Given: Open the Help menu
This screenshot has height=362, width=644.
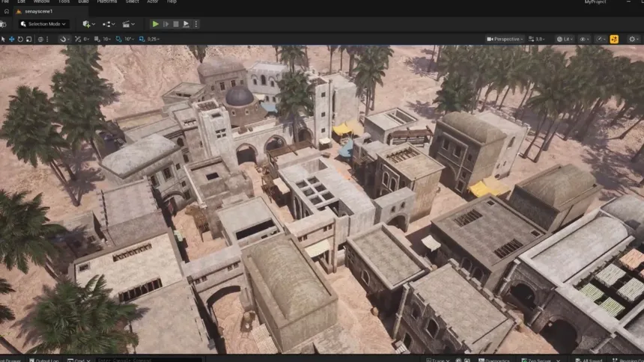Looking at the screenshot, I should pos(171,1).
